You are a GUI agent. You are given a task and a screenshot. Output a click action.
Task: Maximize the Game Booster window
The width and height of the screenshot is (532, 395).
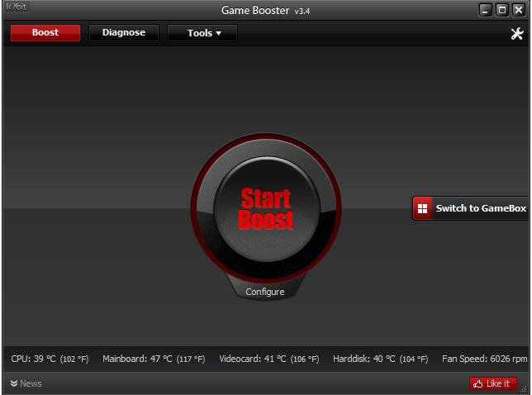coord(502,10)
